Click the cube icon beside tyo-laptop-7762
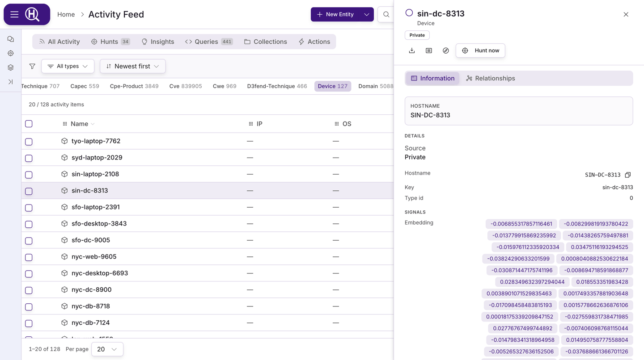The width and height of the screenshot is (644, 360). 64,141
